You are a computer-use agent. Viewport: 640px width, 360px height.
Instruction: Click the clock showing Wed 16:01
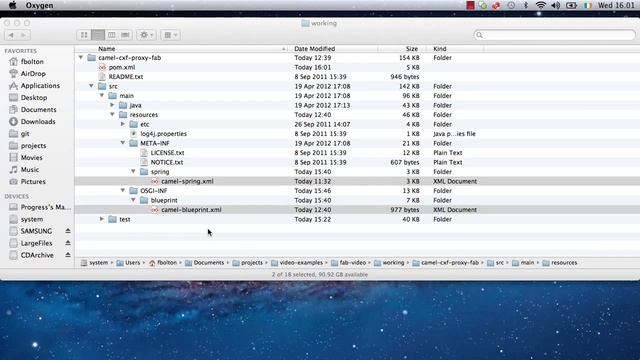[x=616, y=5]
